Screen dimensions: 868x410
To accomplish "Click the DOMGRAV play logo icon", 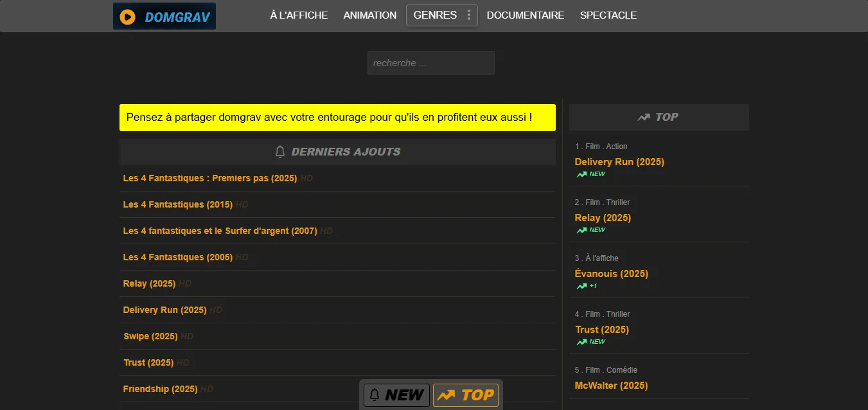I will click(x=128, y=17).
